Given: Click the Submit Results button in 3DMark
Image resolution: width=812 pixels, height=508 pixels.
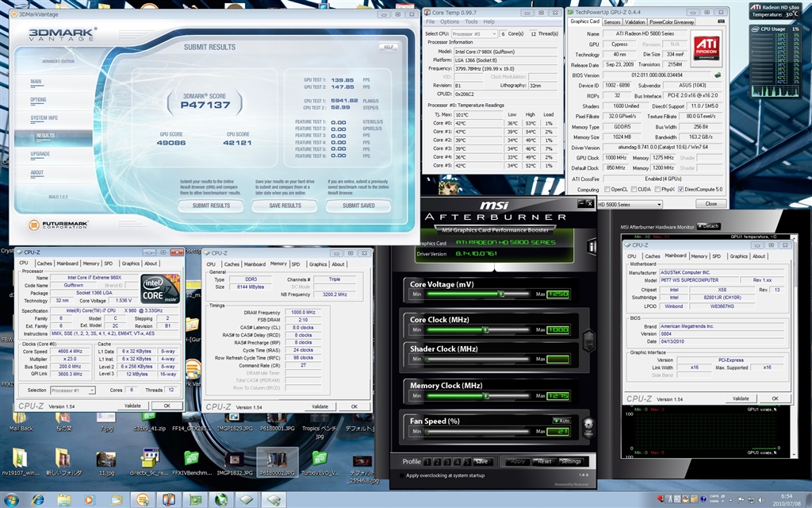Looking at the screenshot, I should (x=211, y=206).
